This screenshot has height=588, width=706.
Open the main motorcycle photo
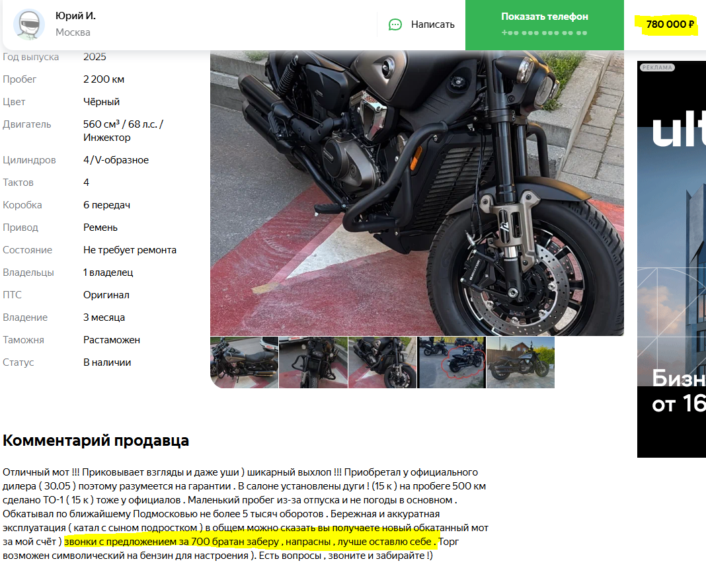coord(417,193)
